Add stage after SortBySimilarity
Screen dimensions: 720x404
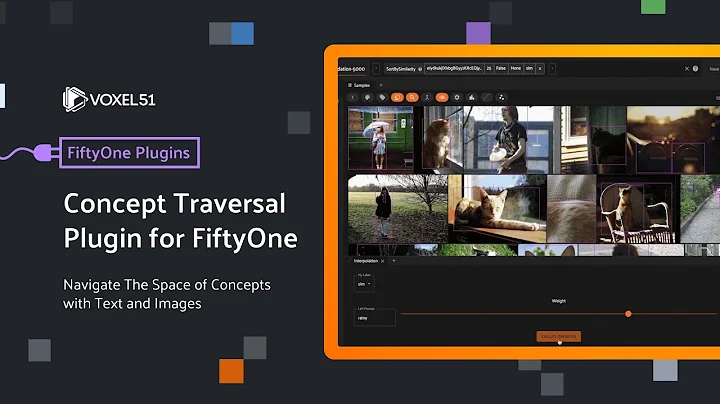552,68
